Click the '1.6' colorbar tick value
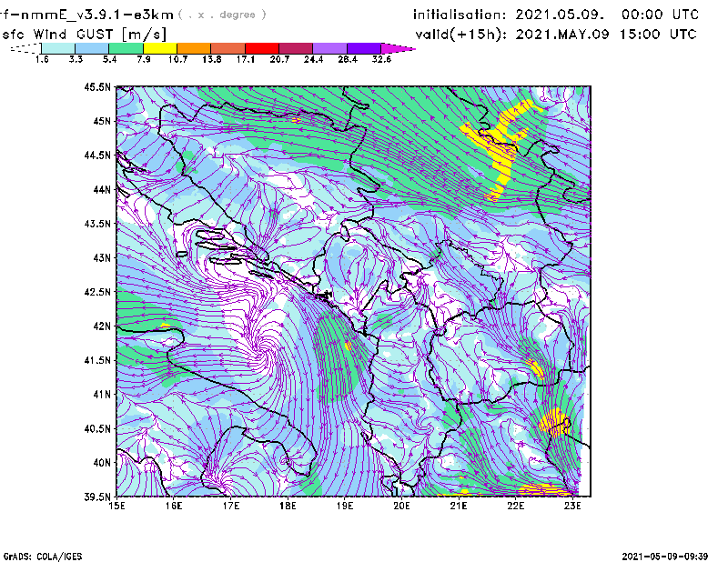 [x=42, y=59]
